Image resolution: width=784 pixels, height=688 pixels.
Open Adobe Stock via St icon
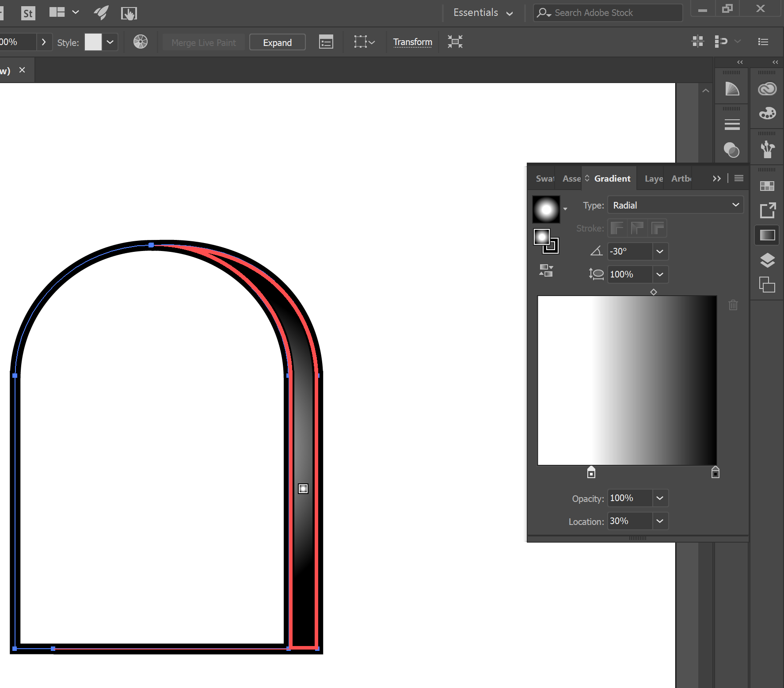28,13
